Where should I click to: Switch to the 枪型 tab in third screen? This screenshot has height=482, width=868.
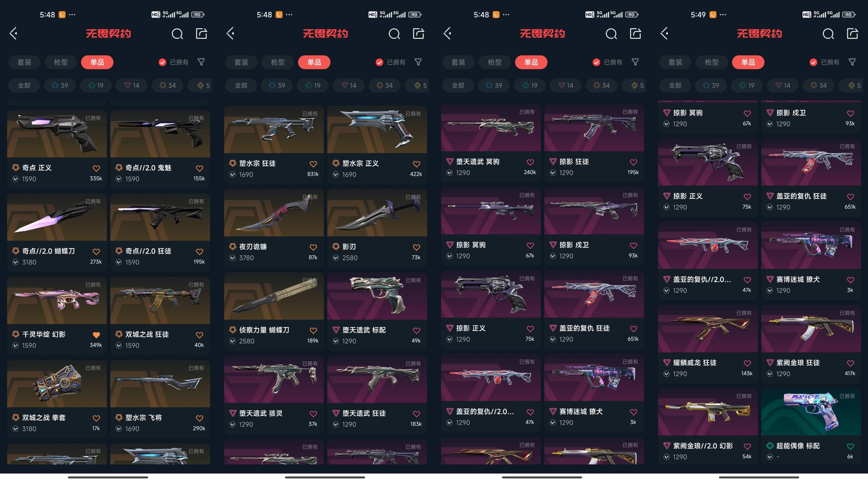tap(495, 62)
